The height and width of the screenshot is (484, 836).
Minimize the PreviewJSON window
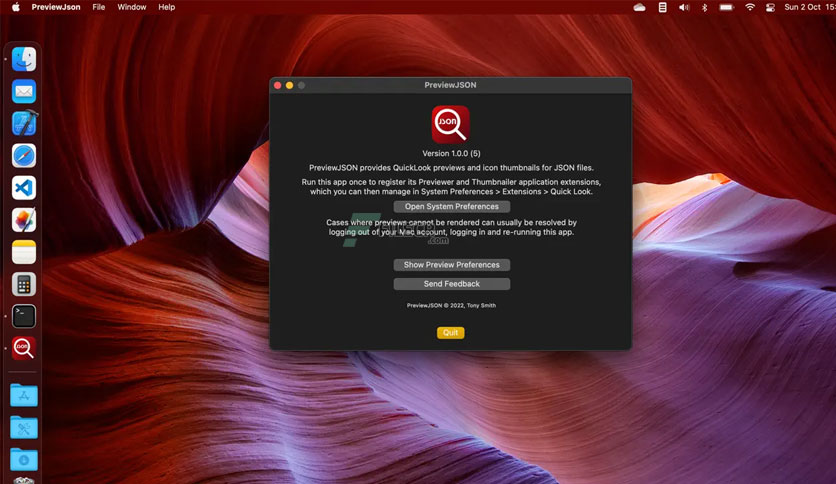(290, 85)
